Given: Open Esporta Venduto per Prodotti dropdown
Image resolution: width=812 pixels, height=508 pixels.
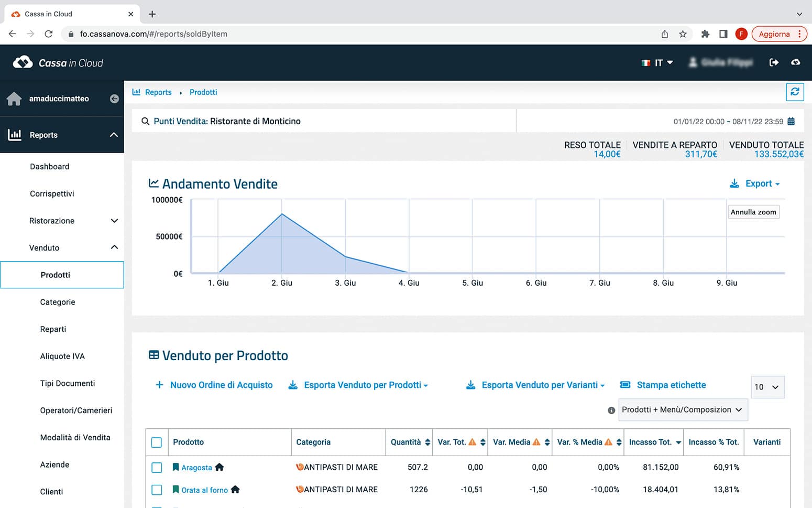Looking at the screenshot, I should [358, 385].
